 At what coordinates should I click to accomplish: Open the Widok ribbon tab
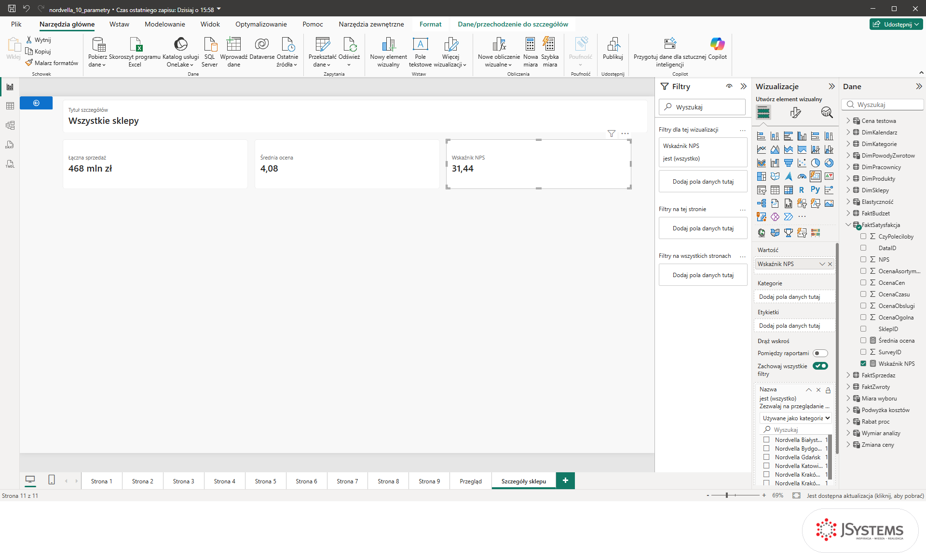click(210, 24)
